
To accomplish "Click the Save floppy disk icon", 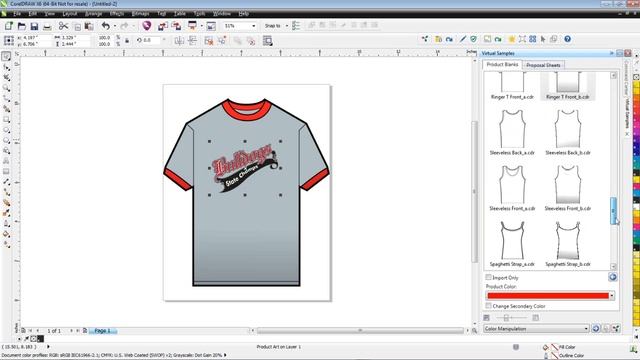I will tap(34, 27).
